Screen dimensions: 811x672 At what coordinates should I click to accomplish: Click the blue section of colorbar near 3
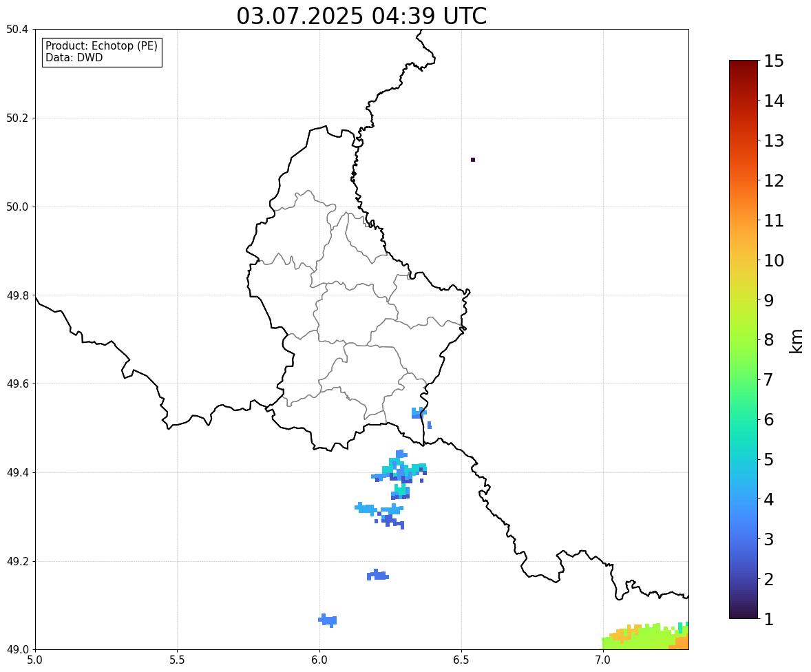pos(744,539)
